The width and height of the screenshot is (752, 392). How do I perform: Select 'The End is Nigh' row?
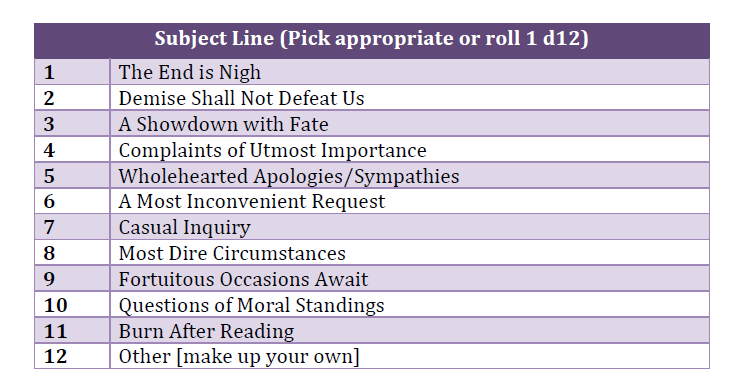point(372,72)
